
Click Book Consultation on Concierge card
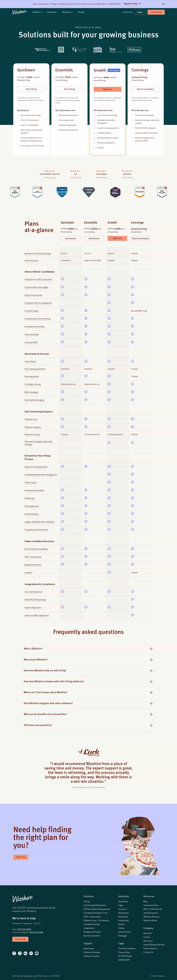tap(145, 89)
